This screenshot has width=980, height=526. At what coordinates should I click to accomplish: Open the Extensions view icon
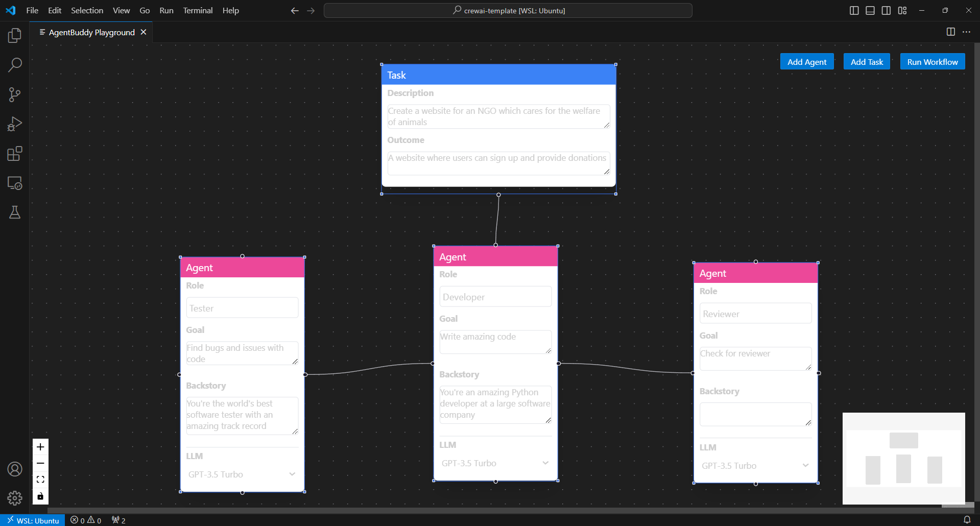pyautogui.click(x=15, y=154)
